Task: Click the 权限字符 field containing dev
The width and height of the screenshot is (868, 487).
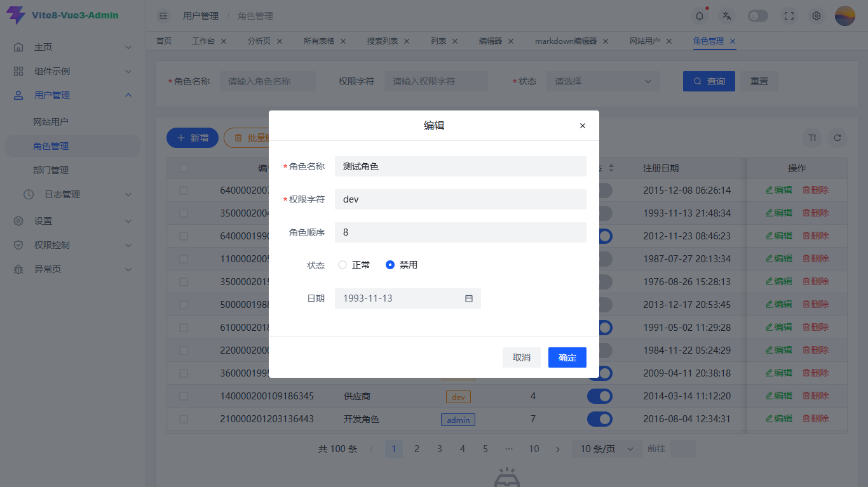Action: (461, 199)
